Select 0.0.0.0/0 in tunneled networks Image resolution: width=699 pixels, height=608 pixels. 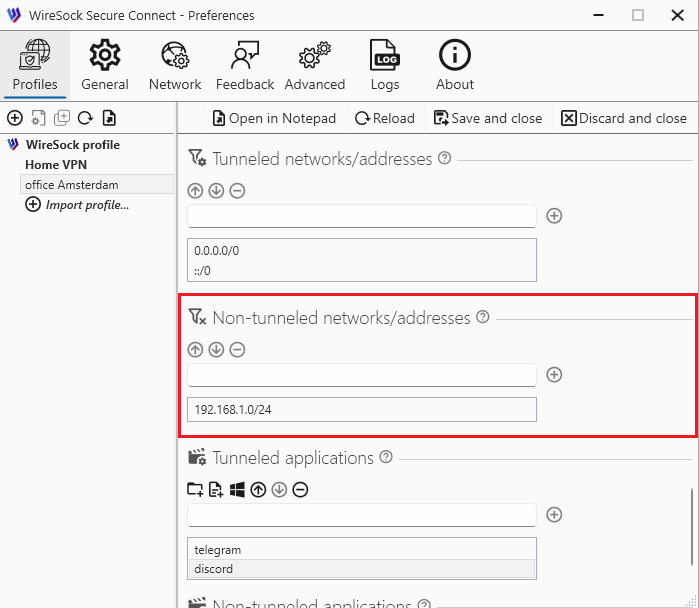click(x=362, y=251)
